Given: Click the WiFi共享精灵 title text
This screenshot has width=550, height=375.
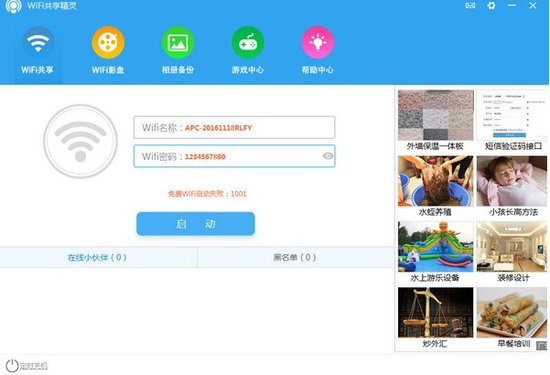Looking at the screenshot, I should [52, 6].
